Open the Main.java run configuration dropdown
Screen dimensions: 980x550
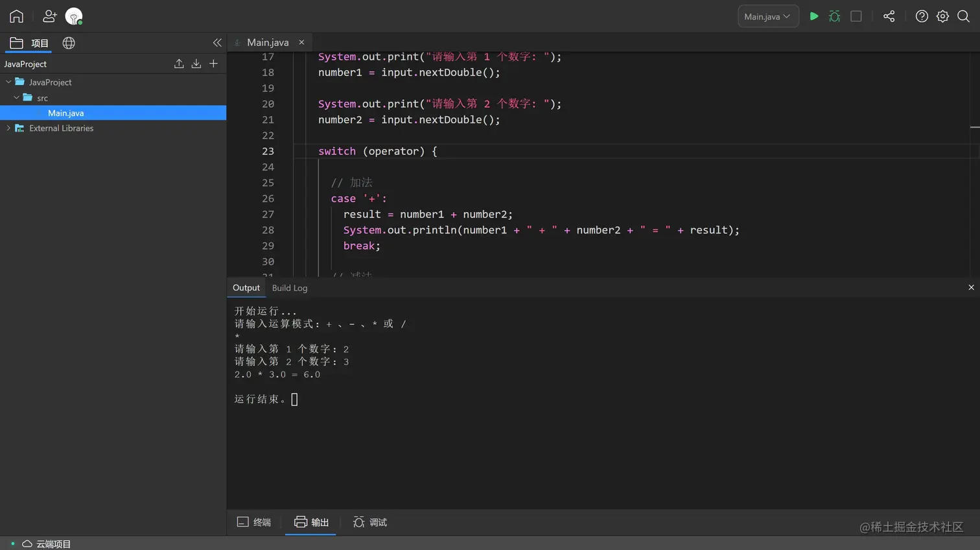click(x=768, y=16)
